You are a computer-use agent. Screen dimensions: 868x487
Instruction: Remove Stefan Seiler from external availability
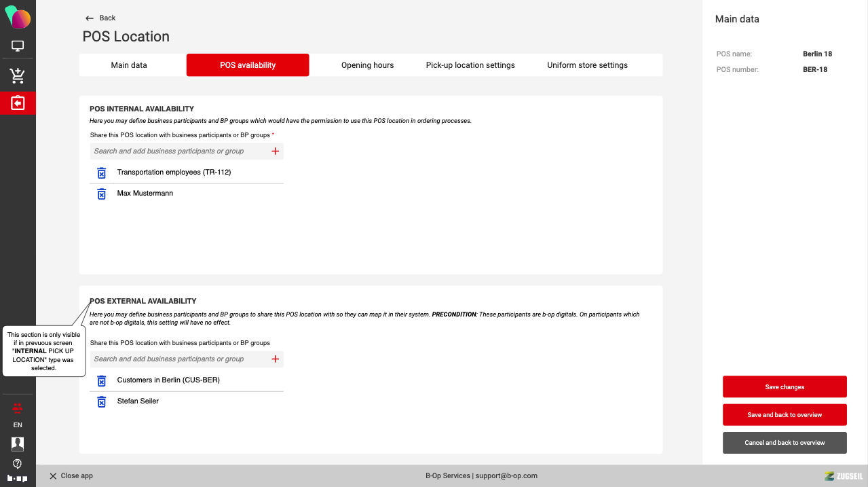click(x=101, y=402)
